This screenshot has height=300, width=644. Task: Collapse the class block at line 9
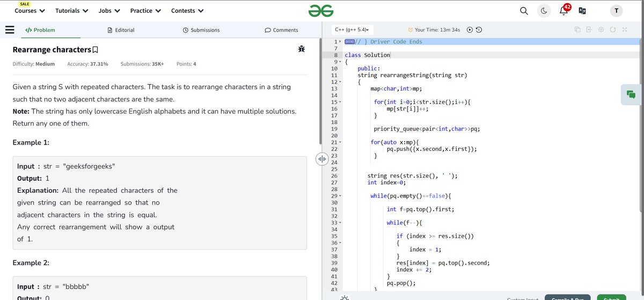coord(340,62)
